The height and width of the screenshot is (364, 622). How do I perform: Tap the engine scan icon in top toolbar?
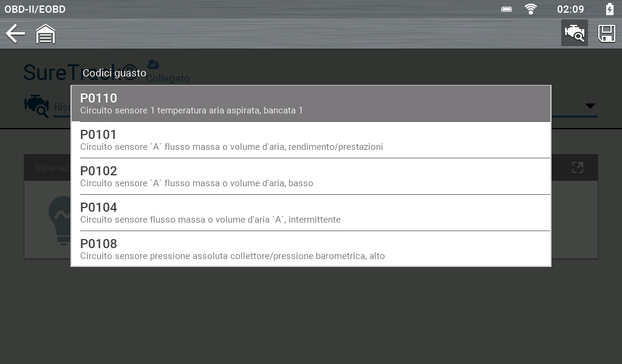pyautogui.click(x=574, y=33)
